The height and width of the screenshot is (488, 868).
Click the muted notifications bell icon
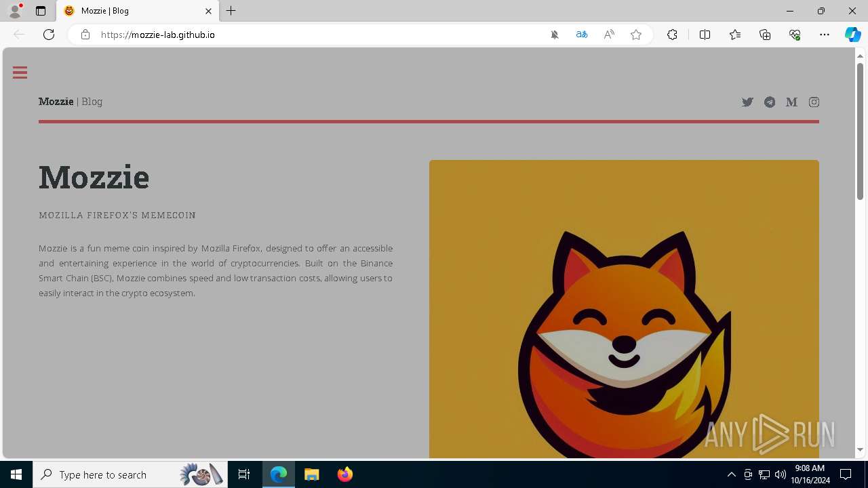(555, 35)
